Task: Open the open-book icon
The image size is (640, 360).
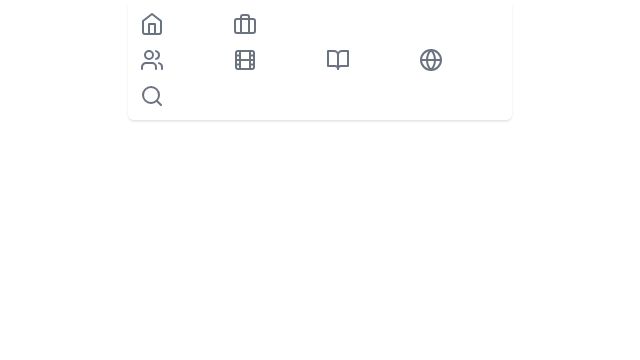Action: tap(338, 60)
